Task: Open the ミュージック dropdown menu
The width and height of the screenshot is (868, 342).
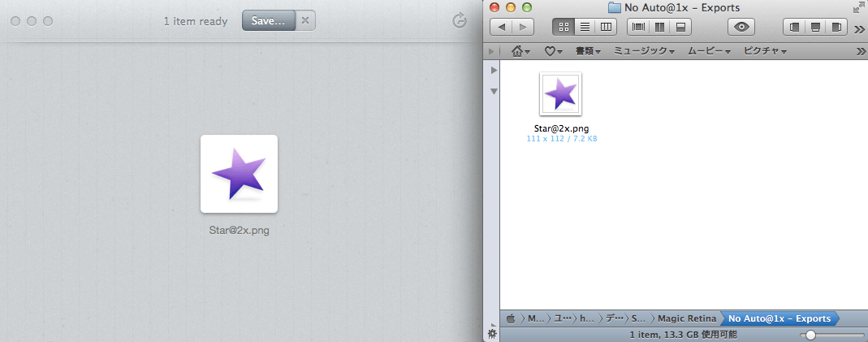Action: [644, 51]
